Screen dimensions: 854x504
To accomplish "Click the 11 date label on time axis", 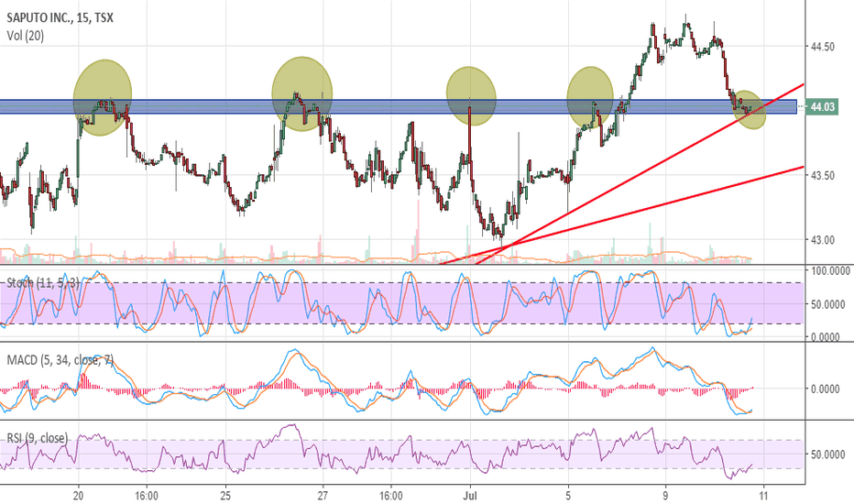I will (763, 496).
